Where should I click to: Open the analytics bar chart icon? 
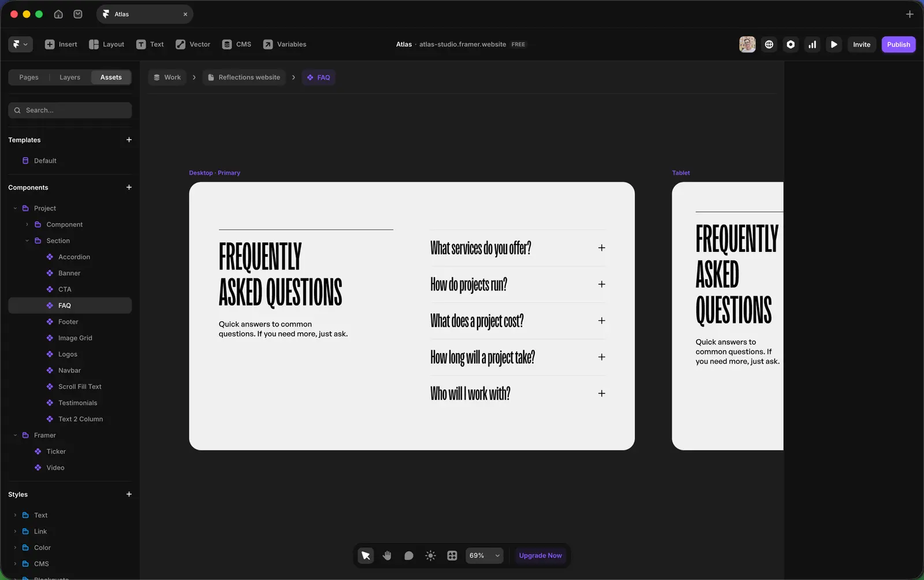(x=812, y=44)
